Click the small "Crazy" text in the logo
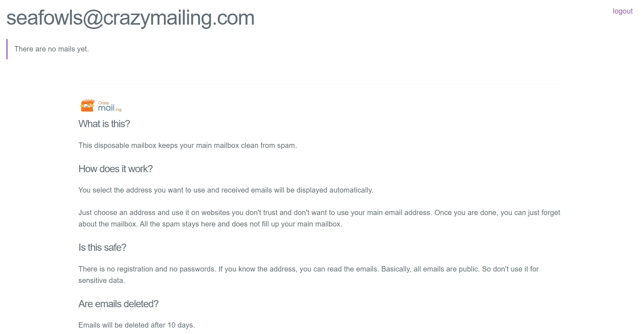Viewport: 644px width, 334px height. point(104,103)
